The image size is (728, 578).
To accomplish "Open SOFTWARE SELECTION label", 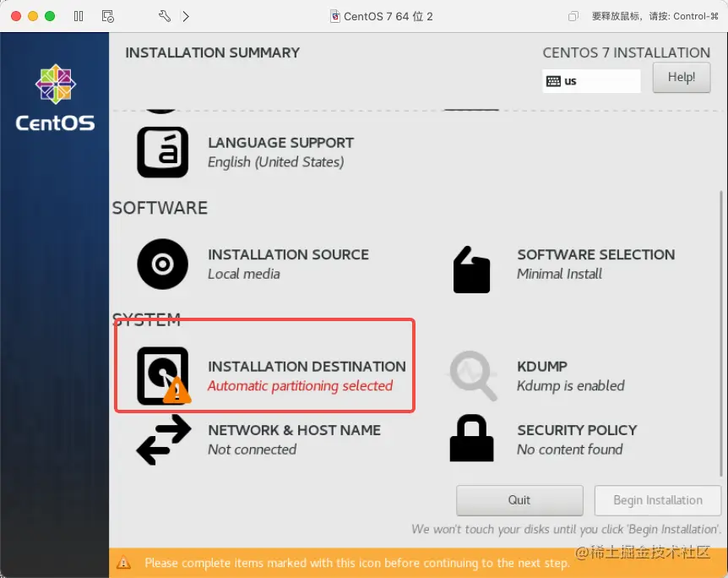I will tap(596, 254).
